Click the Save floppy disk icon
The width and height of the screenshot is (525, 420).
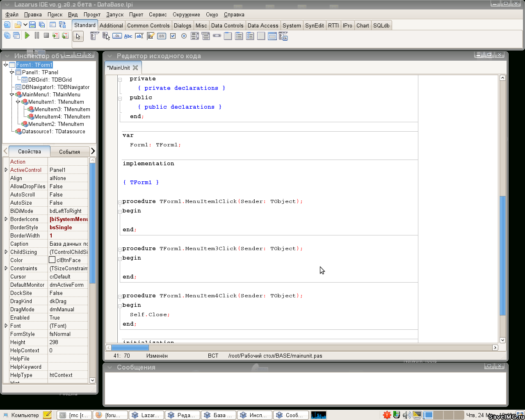coord(32,25)
